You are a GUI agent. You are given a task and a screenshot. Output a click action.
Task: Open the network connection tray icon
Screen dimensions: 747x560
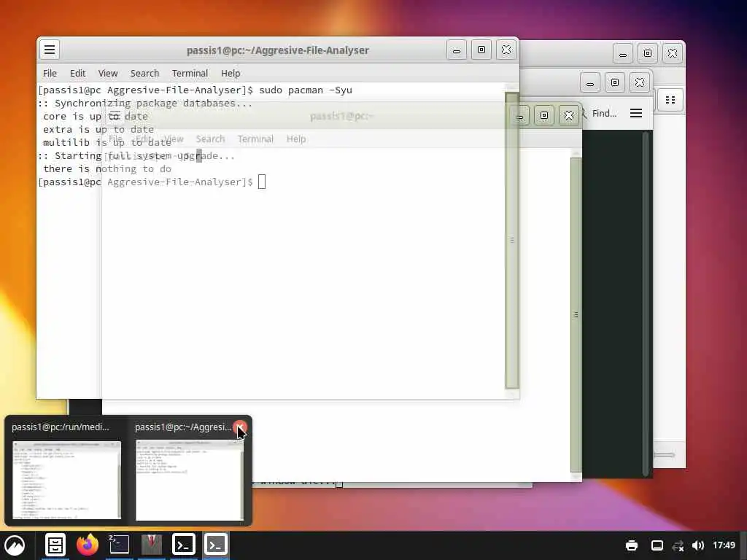tap(678, 545)
